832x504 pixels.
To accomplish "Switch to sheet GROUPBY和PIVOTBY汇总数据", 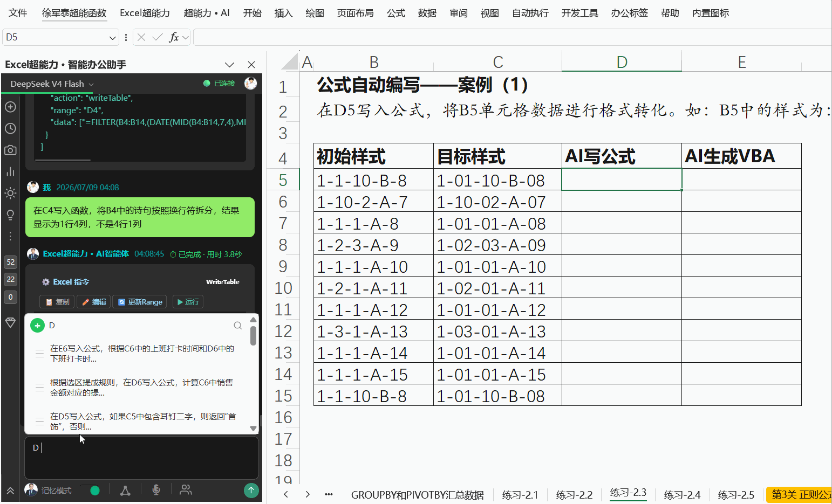I will click(x=417, y=494).
